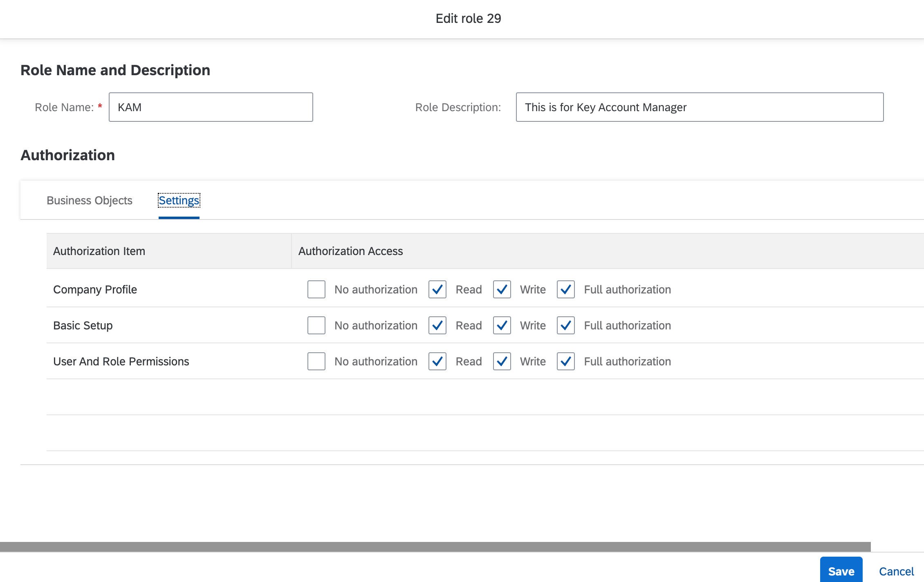
Task: Enable No authorization for Company Profile
Action: 316,289
